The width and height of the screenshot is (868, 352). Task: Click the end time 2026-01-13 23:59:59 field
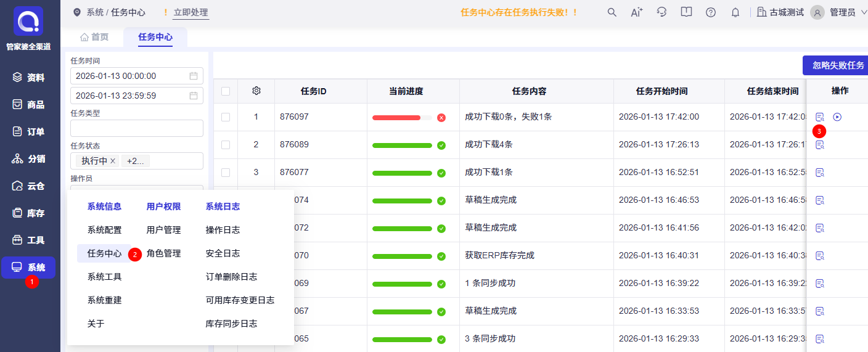[x=137, y=96]
